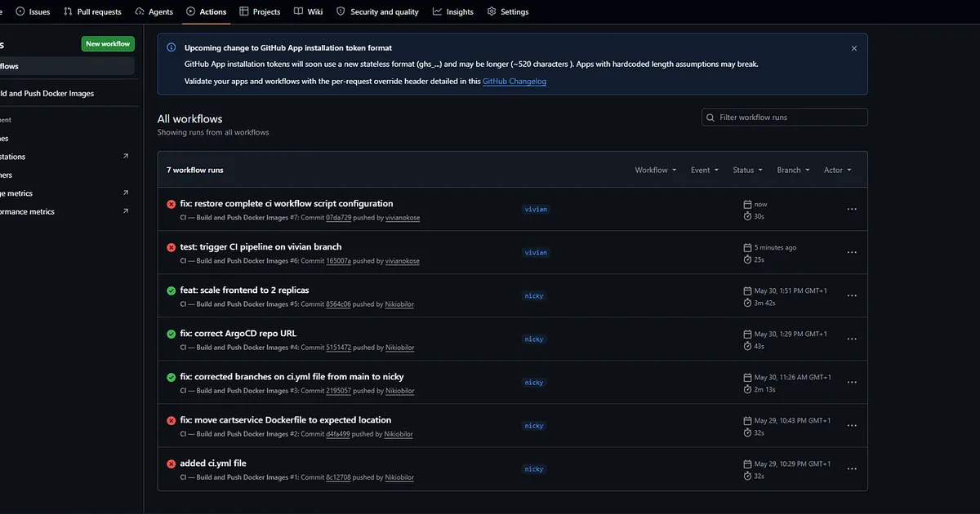Open commit d4fa499 link
The height and width of the screenshot is (514, 980).
[337, 434]
